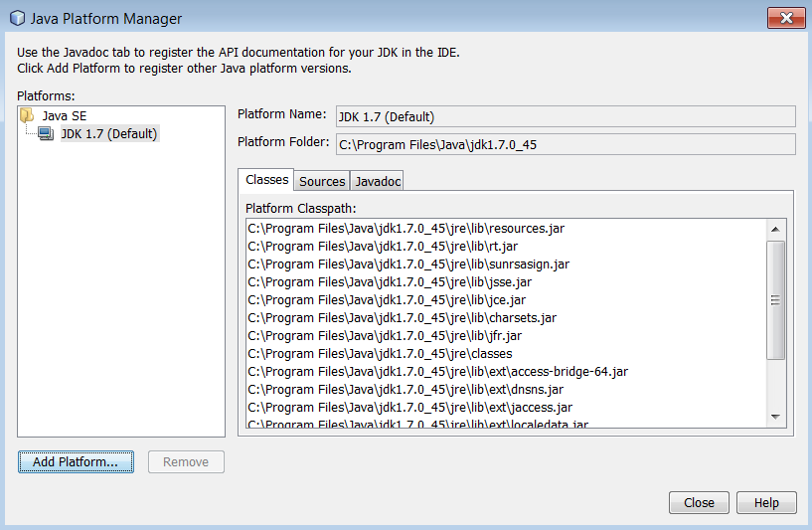Click the Add Platform... button
Viewport: 812px width, 530px height.
click(x=76, y=461)
